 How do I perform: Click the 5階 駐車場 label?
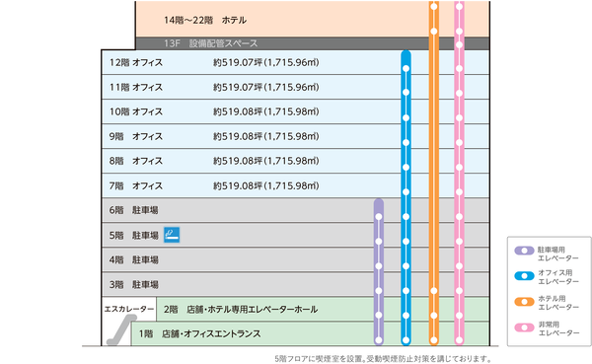[133, 235]
